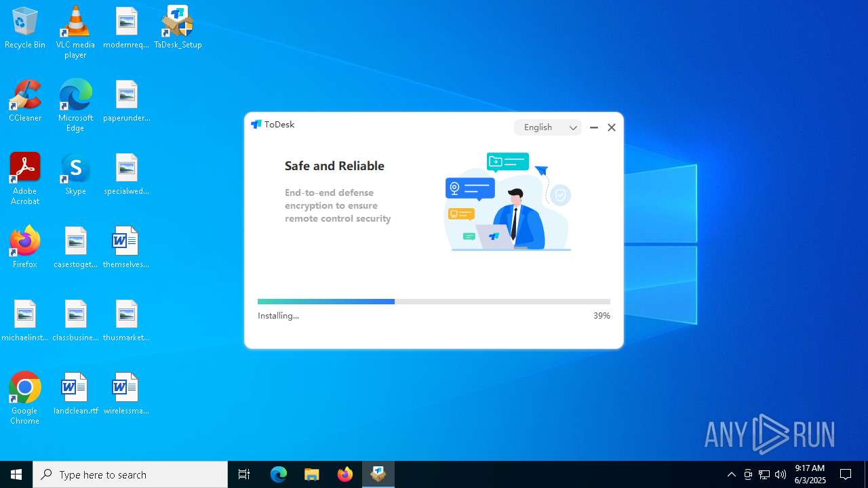Open Firefox desktop shortcut
The image size is (868, 488).
(25, 248)
